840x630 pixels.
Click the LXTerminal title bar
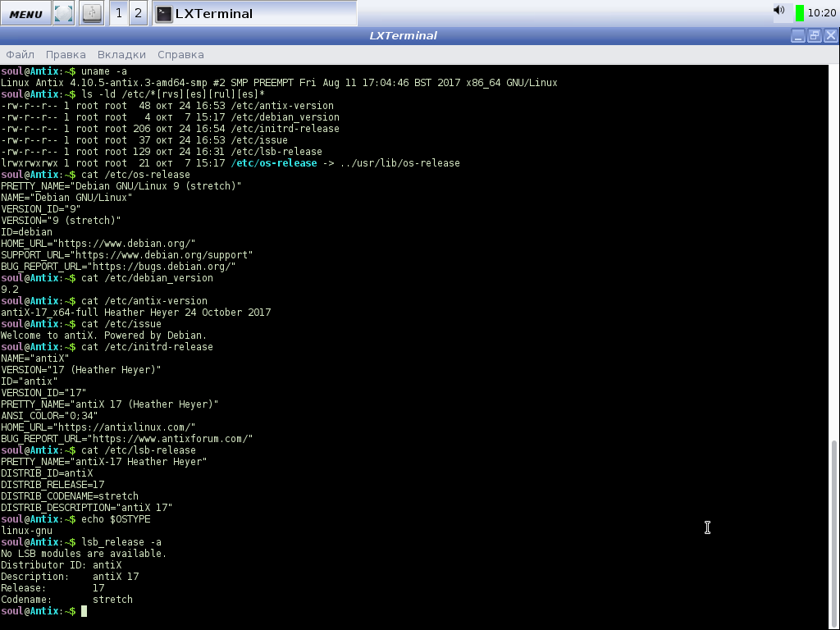click(x=403, y=36)
